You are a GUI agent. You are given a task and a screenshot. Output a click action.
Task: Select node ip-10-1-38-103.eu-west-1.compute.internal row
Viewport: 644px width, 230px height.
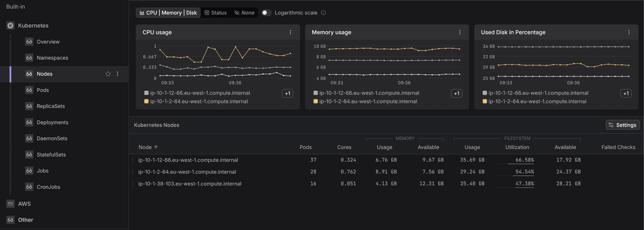point(386,183)
